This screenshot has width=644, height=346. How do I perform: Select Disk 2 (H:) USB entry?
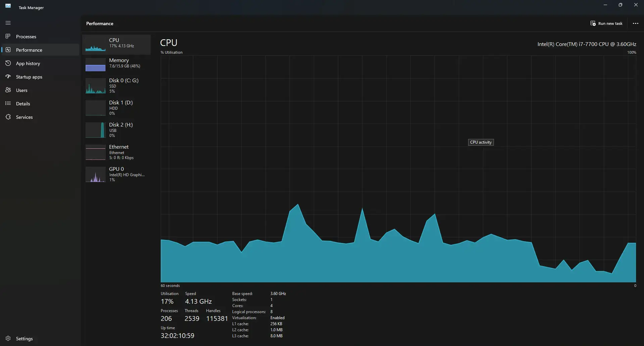pyautogui.click(x=116, y=130)
